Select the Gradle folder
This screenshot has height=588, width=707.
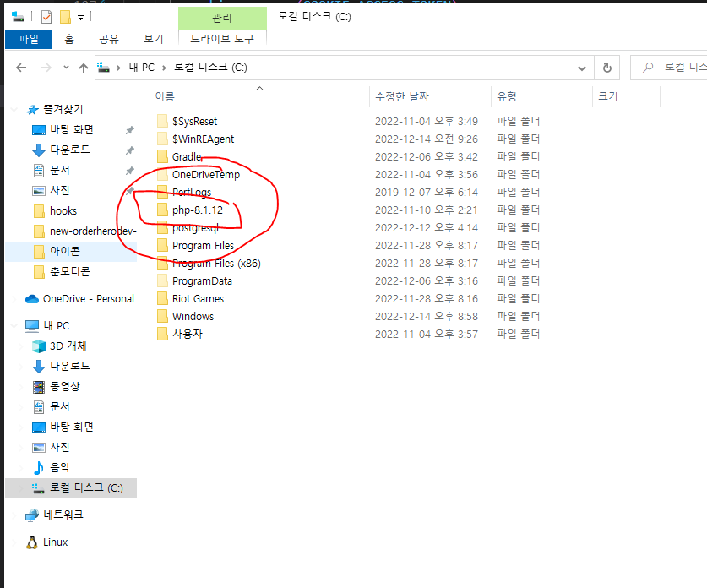tap(187, 156)
